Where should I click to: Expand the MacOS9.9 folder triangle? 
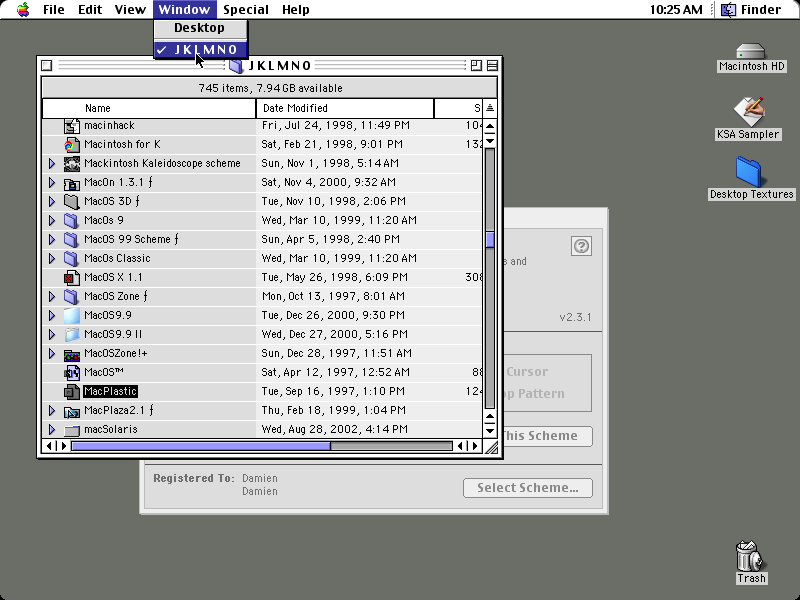[x=52, y=315]
